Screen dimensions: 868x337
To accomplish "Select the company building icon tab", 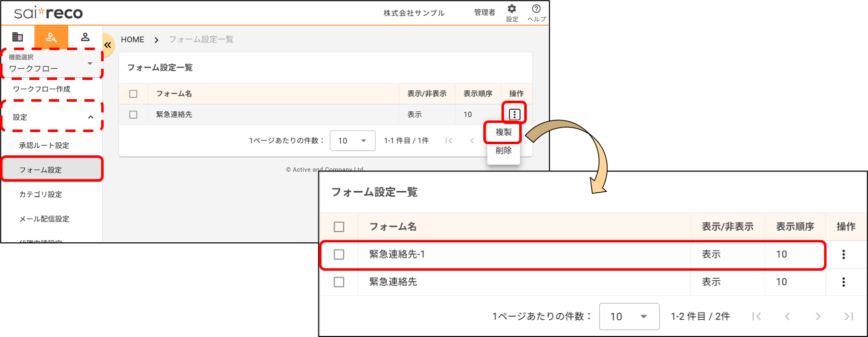I will coord(18,37).
